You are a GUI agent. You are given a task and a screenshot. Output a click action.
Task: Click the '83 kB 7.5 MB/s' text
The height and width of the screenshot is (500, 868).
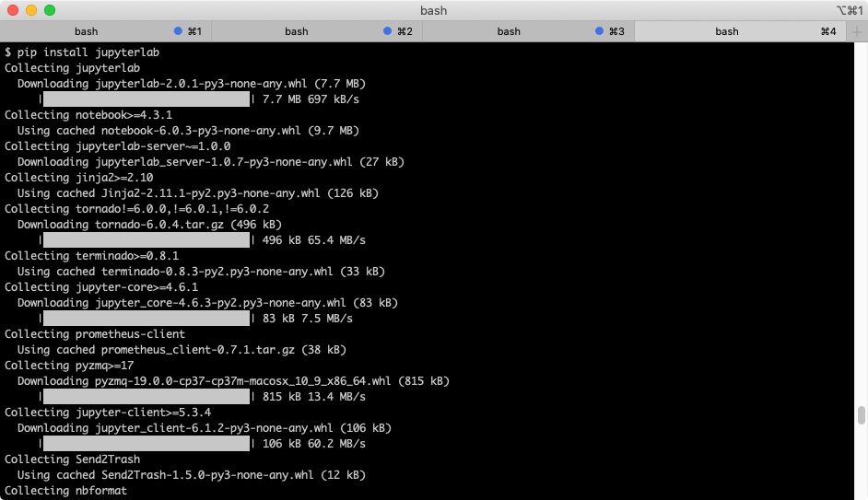[x=307, y=318]
